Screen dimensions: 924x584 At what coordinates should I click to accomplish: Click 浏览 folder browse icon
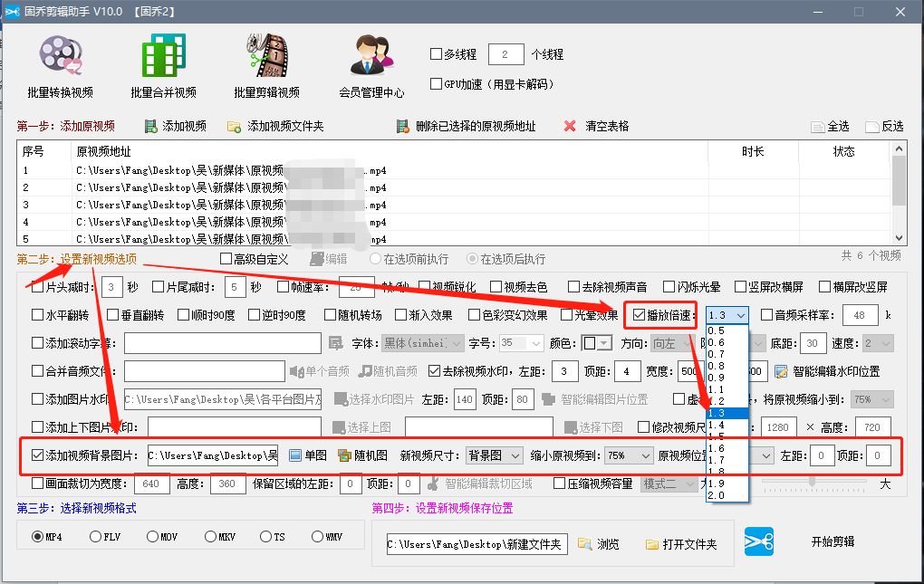pyautogui.click(x=584, y=544)
